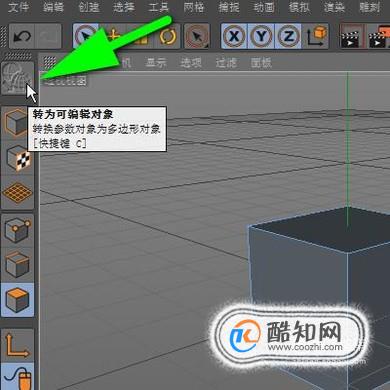Switch to Texture mode checkered cube
The width and height of the screenshot is (390, 390).
pos(17,158)
